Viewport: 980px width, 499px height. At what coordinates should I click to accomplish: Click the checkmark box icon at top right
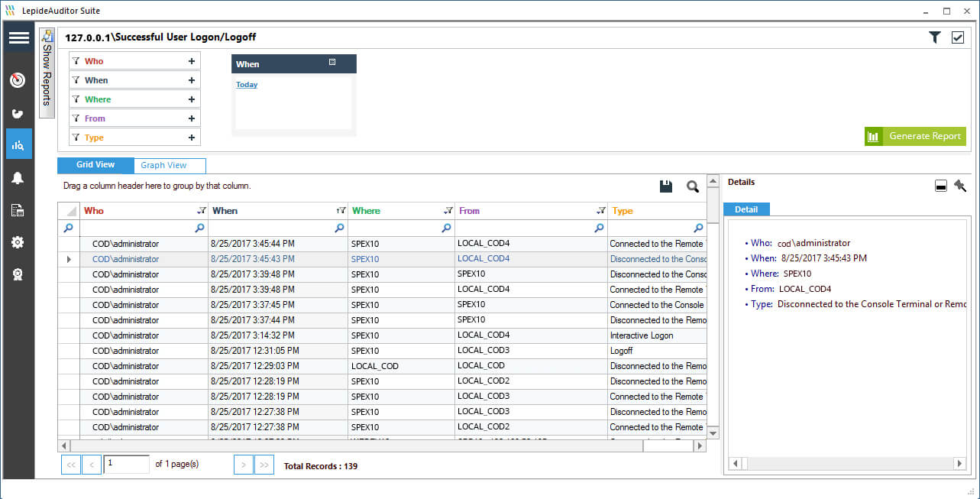(x=957, y=36)
